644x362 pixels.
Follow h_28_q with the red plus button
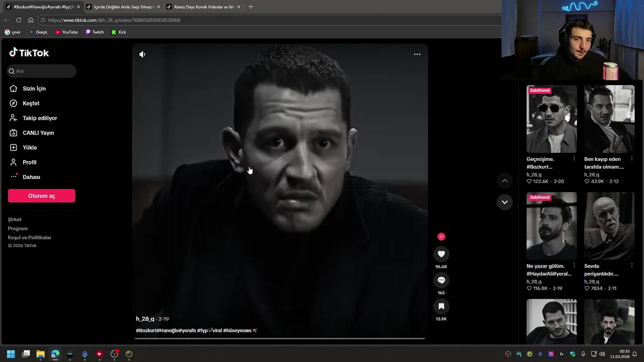(441, 237)
